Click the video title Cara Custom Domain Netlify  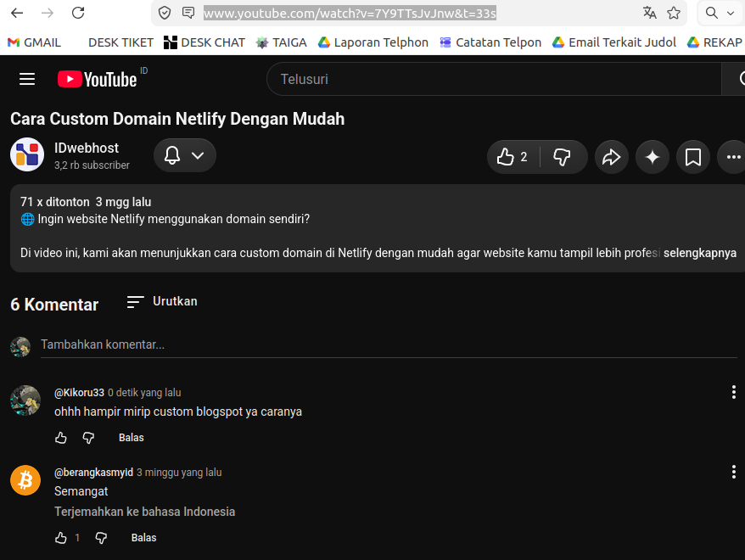[177, 119]
